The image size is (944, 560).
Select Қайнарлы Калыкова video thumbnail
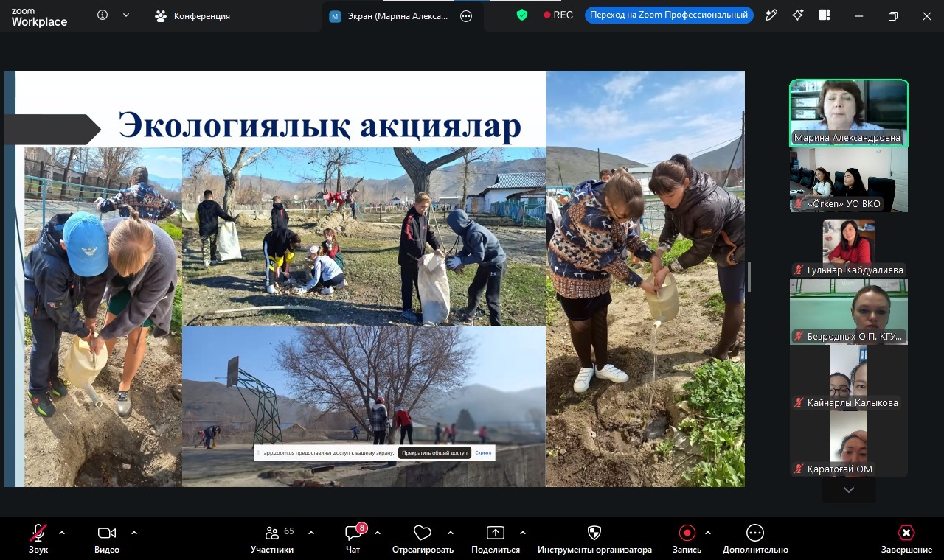point(849,378)
